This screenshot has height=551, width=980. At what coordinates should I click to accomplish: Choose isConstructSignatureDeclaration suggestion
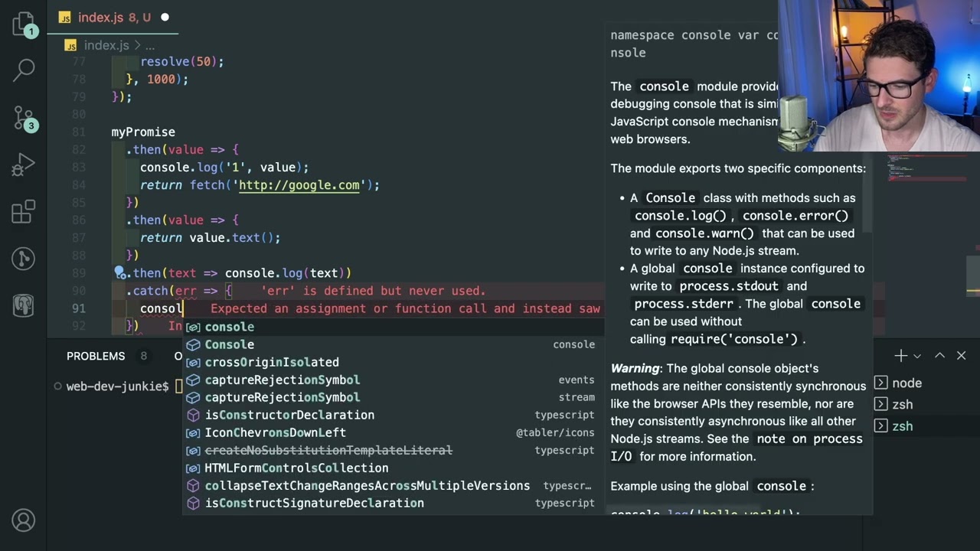coord(393,503)
